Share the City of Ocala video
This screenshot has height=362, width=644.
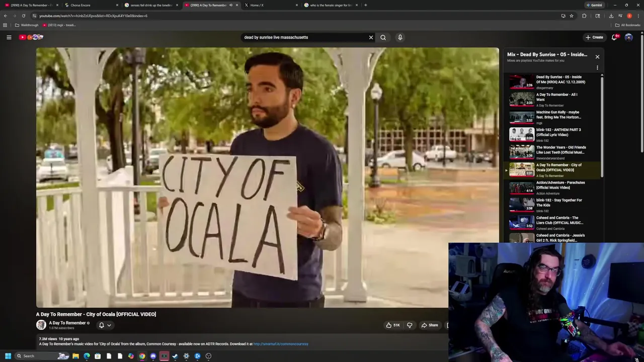pyautogui.click(x=430, y=325)
